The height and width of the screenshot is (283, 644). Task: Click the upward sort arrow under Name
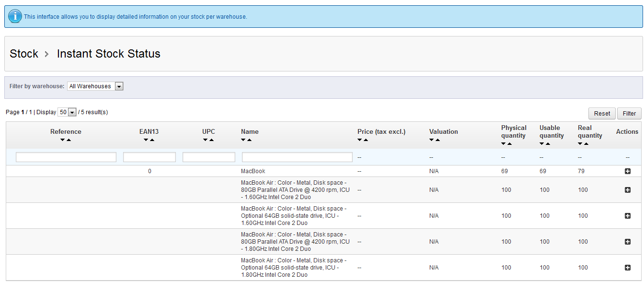click(x=250, y=140)
